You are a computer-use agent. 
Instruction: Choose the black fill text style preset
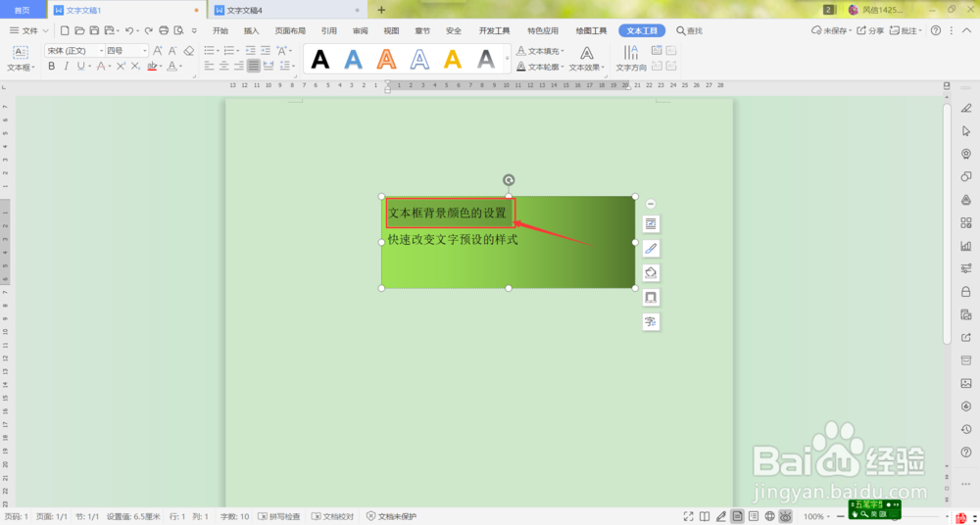click(320, 59)
